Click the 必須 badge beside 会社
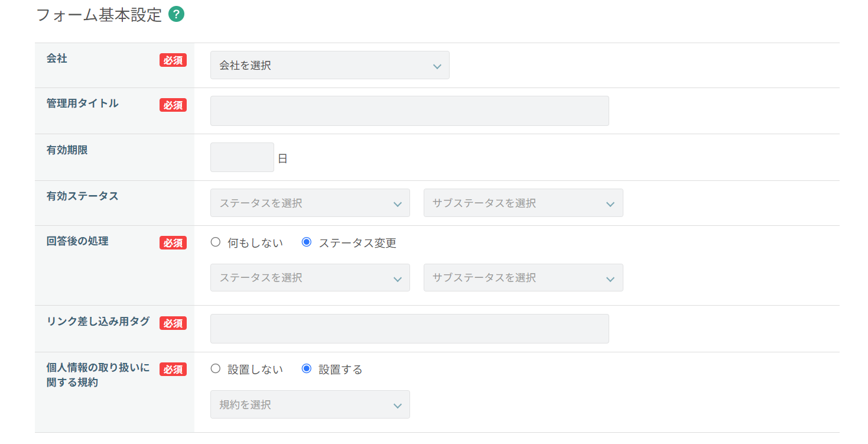This screenshot has height=444, width=868. click(x=173, y=60)
